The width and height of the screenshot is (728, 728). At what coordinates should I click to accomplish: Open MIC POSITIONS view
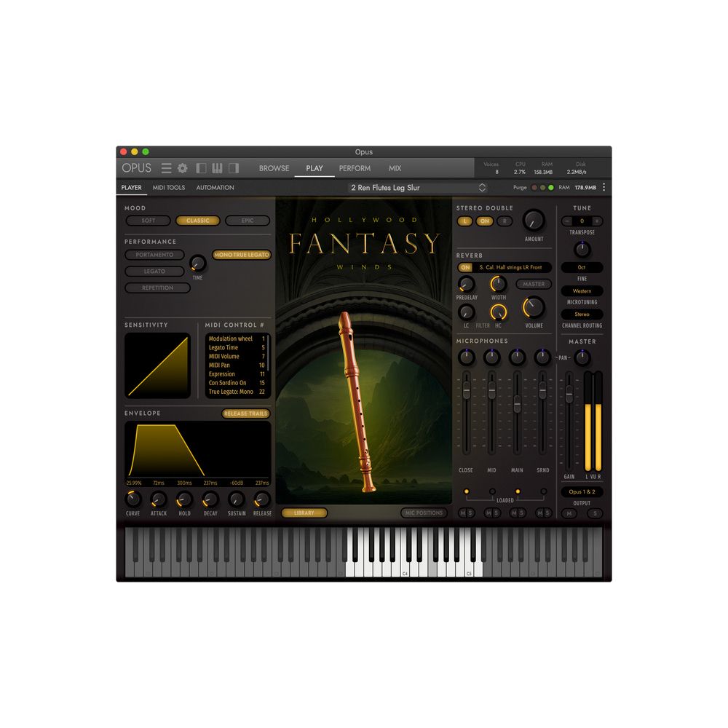(x=424, y=513)
